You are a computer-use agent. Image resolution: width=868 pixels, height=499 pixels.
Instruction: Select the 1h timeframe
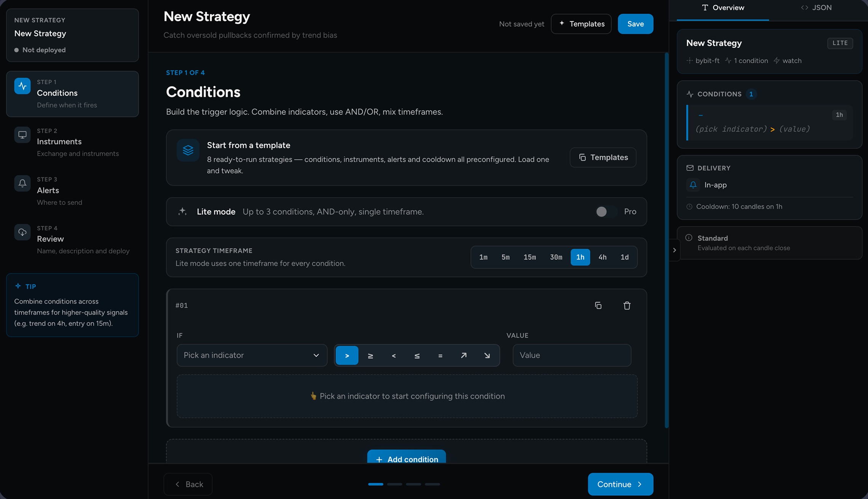(580, 257)
